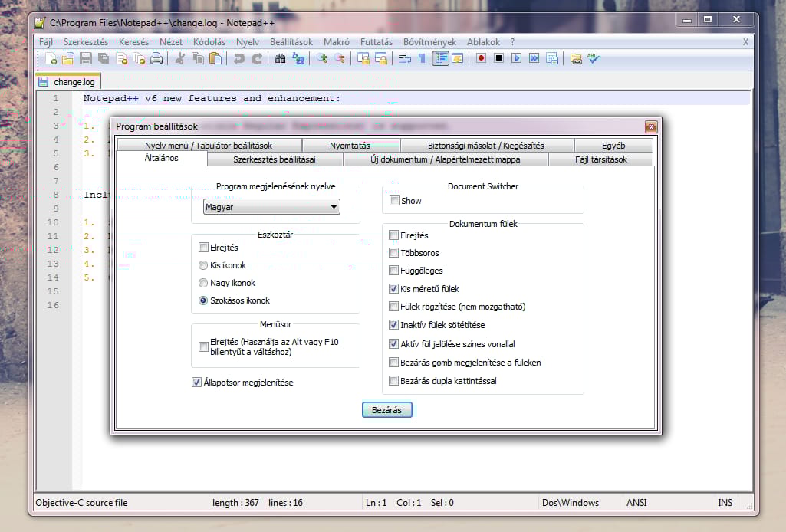Click the Find binoculars icon
786x532 pixels.
(280, 58)
